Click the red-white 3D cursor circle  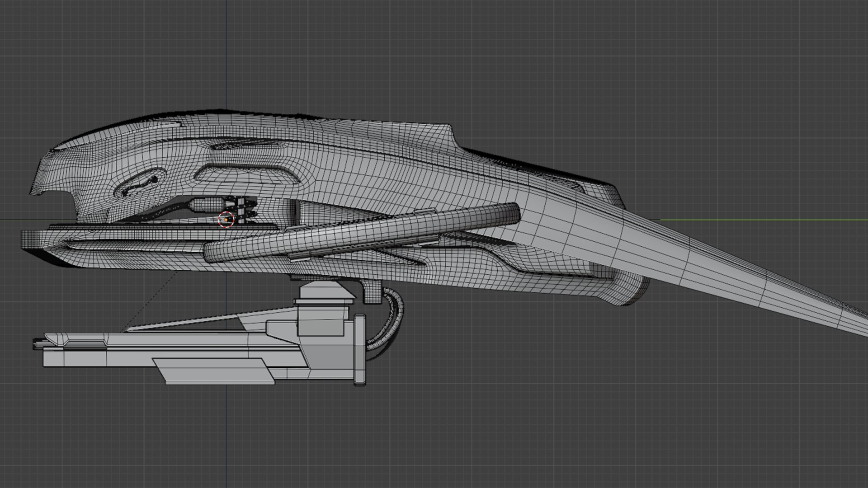(226, 220)
